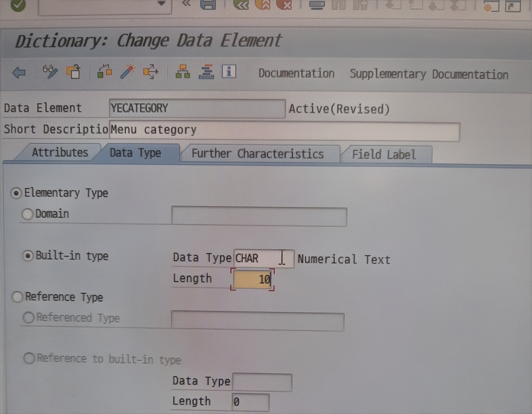Click the 'Dictionary: Change Data Element' title
The height and width of the screenshot is (414, 532).
pyautogui.click(x=149, y=40)
